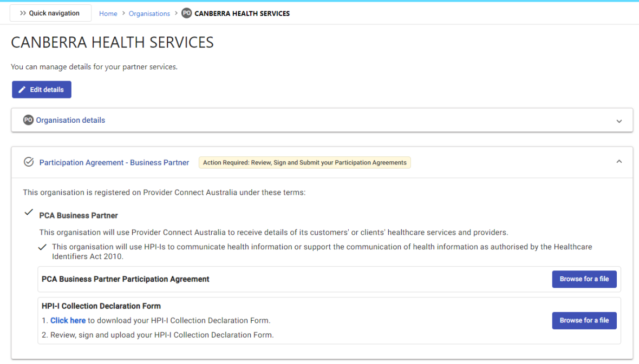Open the Quick navigation panel

click(x=50, y=13)
